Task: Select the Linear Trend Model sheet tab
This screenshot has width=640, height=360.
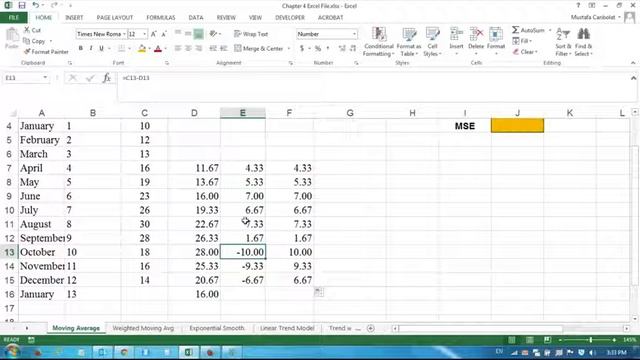Action: point(287,328)
